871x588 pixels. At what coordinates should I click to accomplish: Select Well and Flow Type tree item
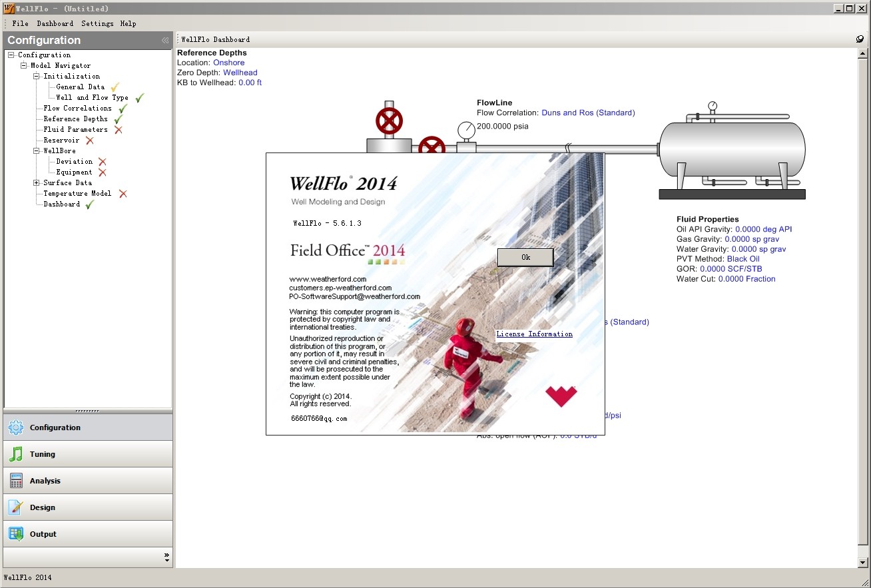tap(92, 97)
